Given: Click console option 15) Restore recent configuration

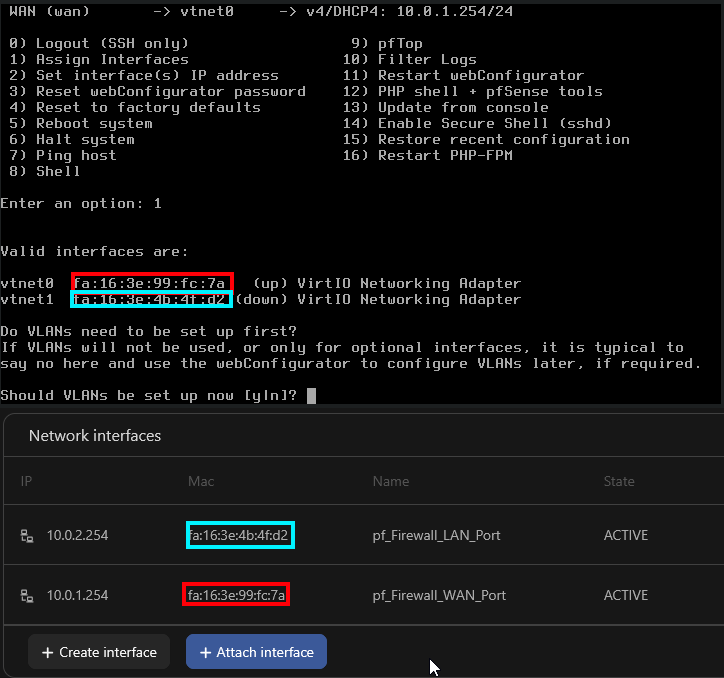Looking at the screenshot, I should [486, 139].
